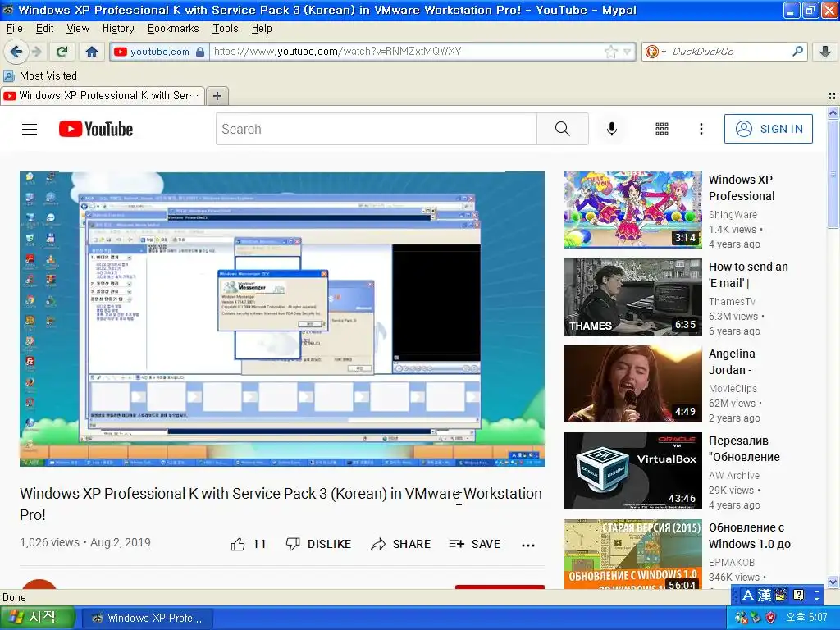This screenshot has height=630, width=840.
Task: Open the browser Home icon
Action: (x=92, y=52)
